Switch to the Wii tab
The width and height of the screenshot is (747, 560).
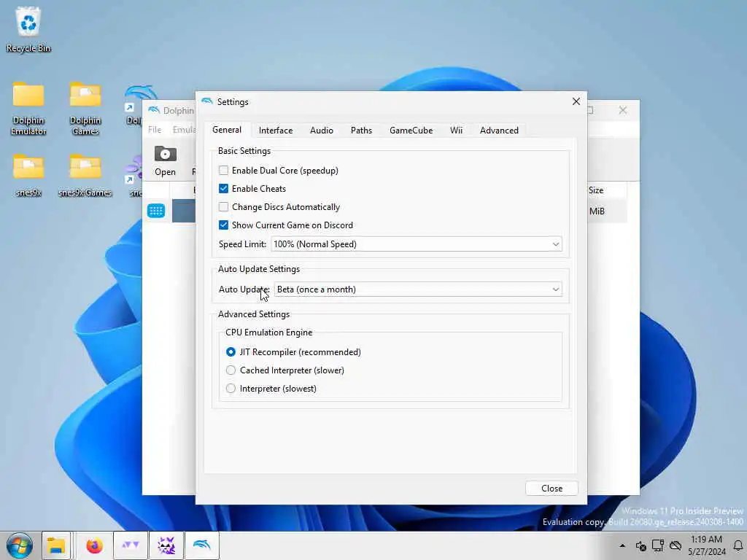(456, 130)
